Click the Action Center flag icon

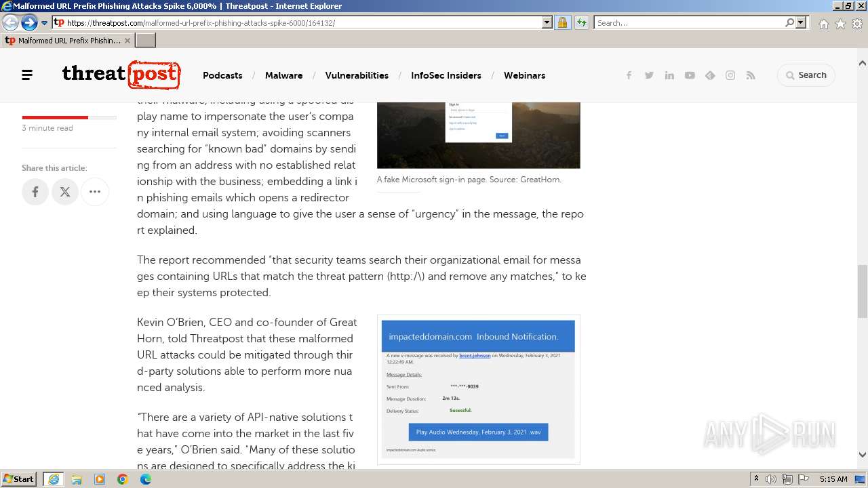pyautogui.click(x=803, y=479)
